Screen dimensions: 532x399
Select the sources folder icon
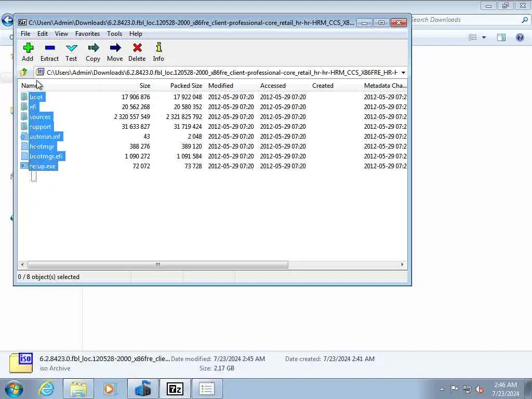tap(24, 116)
